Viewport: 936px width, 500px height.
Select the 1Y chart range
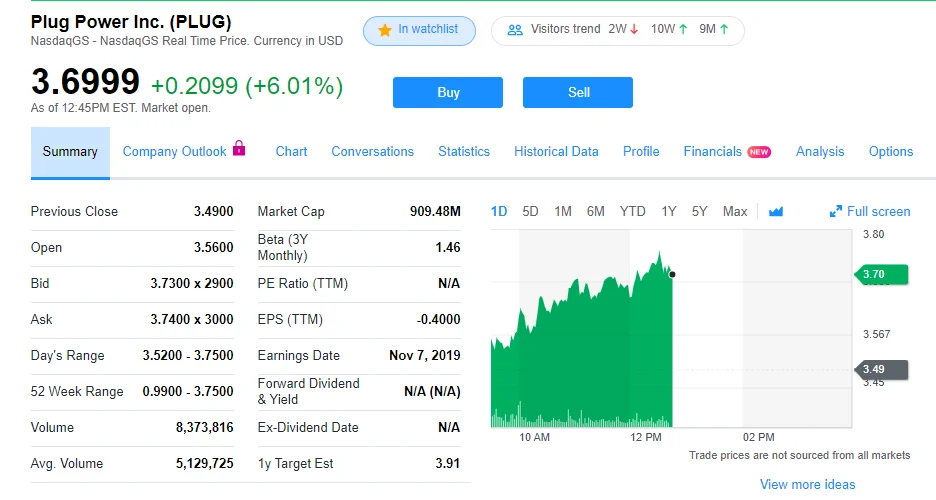(x=669, y=211)
